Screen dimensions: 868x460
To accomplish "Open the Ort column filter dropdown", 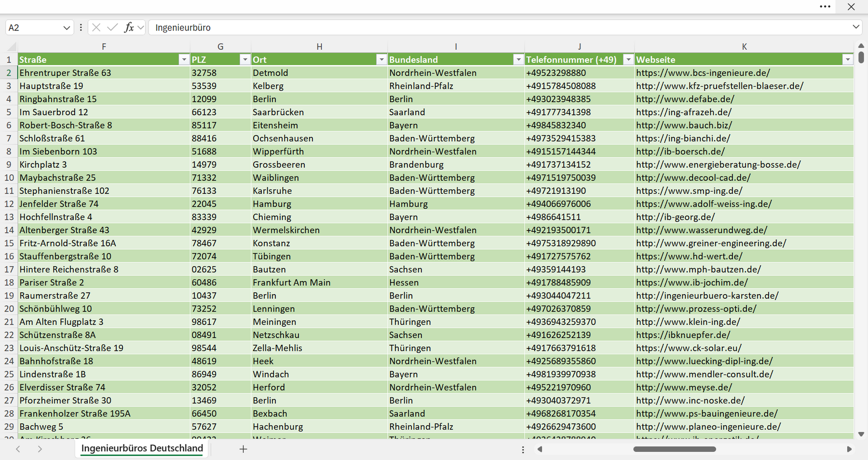I will [x=381, y=60].
